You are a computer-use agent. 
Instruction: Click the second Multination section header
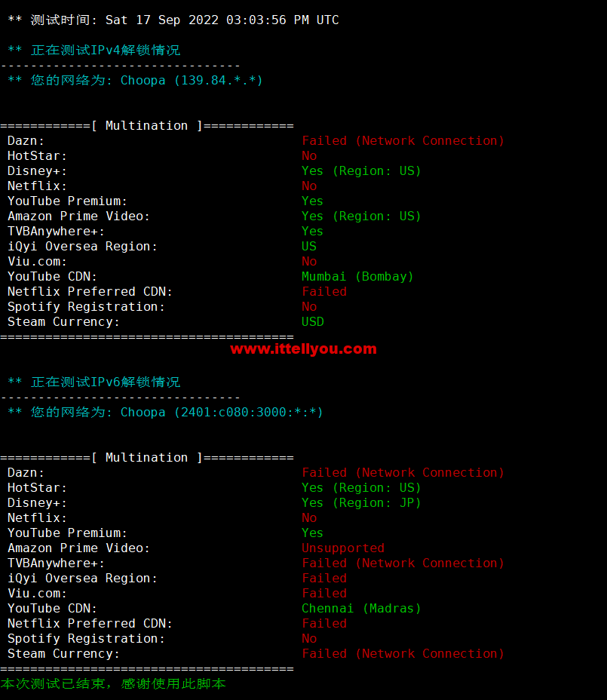147,458
